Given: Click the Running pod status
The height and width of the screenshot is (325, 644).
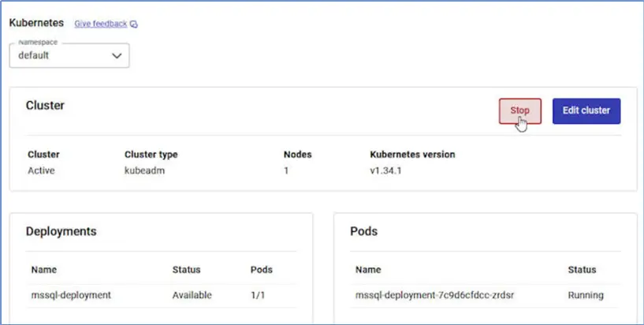Looking at the screenshot, I should click(x=586, y=295).
